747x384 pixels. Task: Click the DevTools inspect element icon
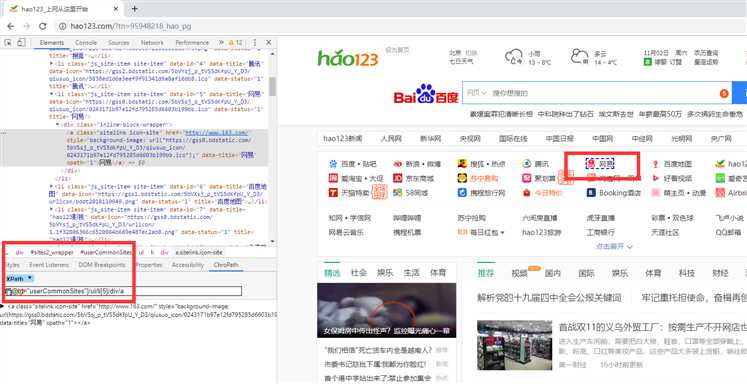click(x=8, y=42)
